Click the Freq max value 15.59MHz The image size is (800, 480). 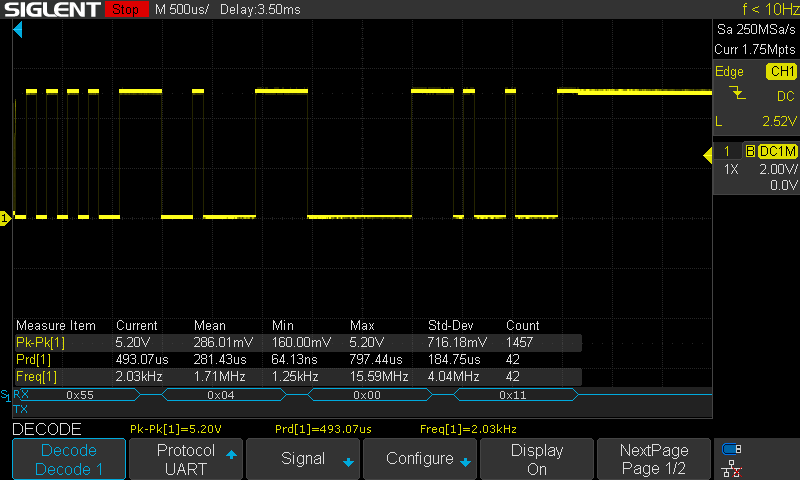point(379,376)
